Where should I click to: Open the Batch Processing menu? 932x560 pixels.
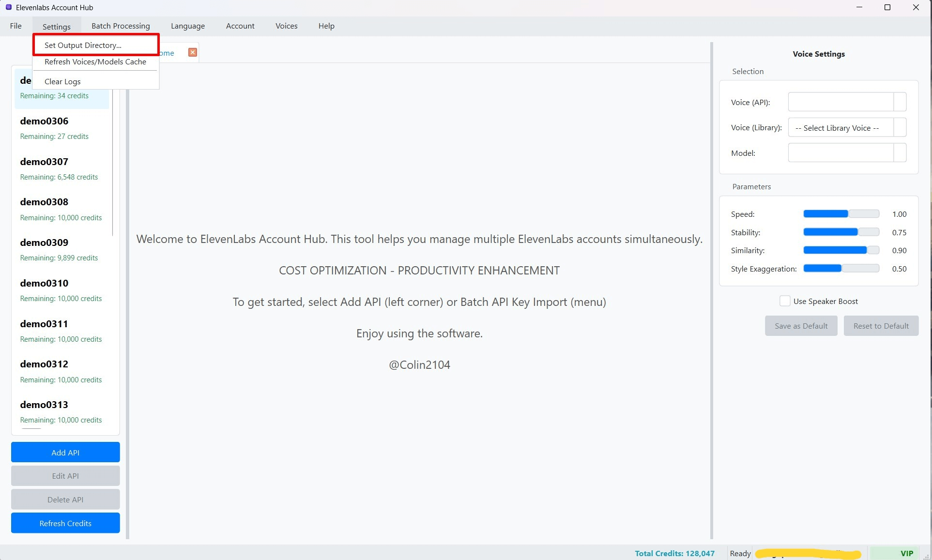[x=121, y=26]
